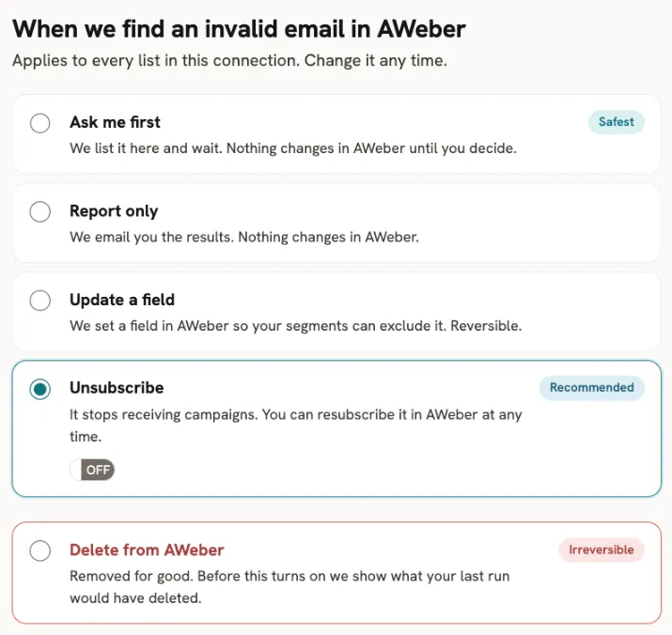Click the "Report only" option title
This screenshot has height=635, width=672.
(x=114, y=211)
